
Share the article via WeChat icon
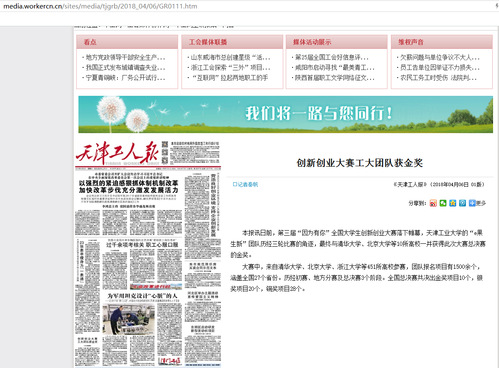point(443,203)
